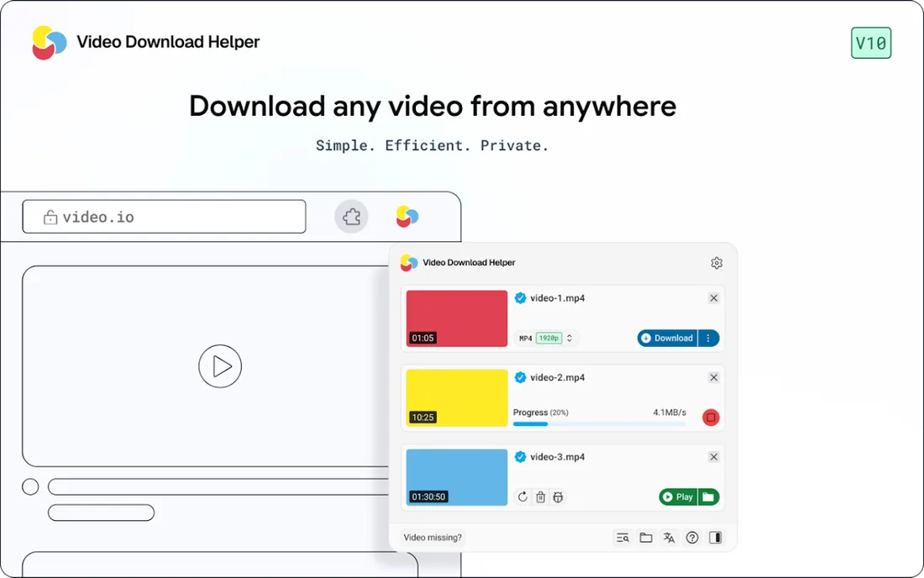
Task: Click verified badge next to video-2.mp4
Action: coord(520,378)
